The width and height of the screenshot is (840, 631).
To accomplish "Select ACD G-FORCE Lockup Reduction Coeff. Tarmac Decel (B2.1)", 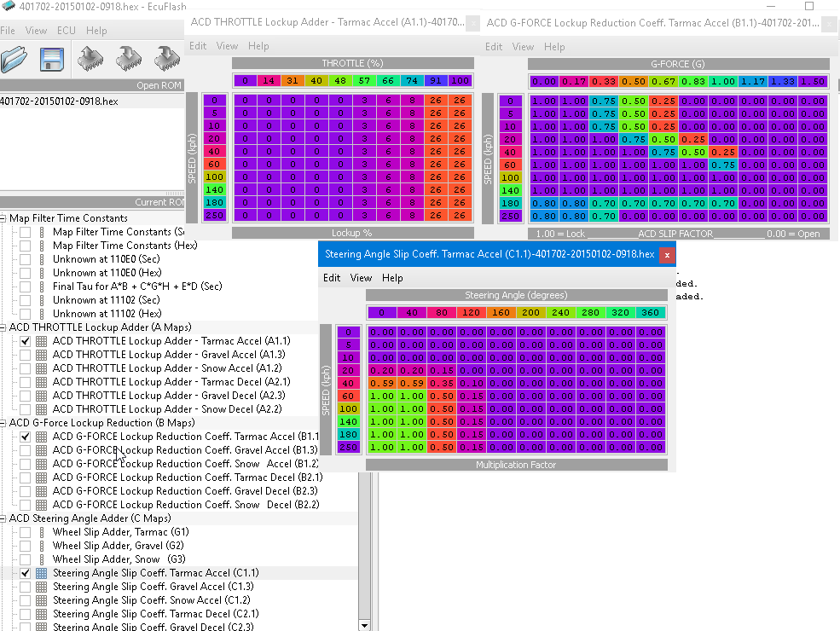I will pyautogui.click(x=187, y=478).
